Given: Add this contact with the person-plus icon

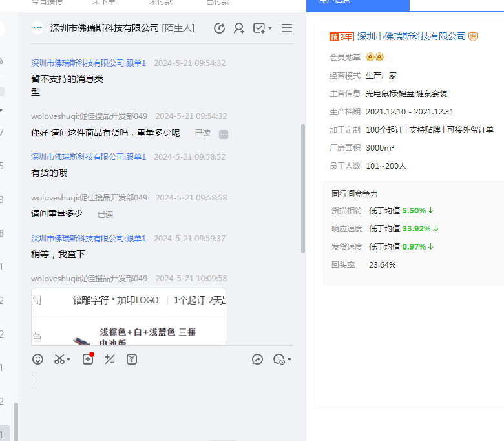Looking at the screenshot, I should coord(239,28).
